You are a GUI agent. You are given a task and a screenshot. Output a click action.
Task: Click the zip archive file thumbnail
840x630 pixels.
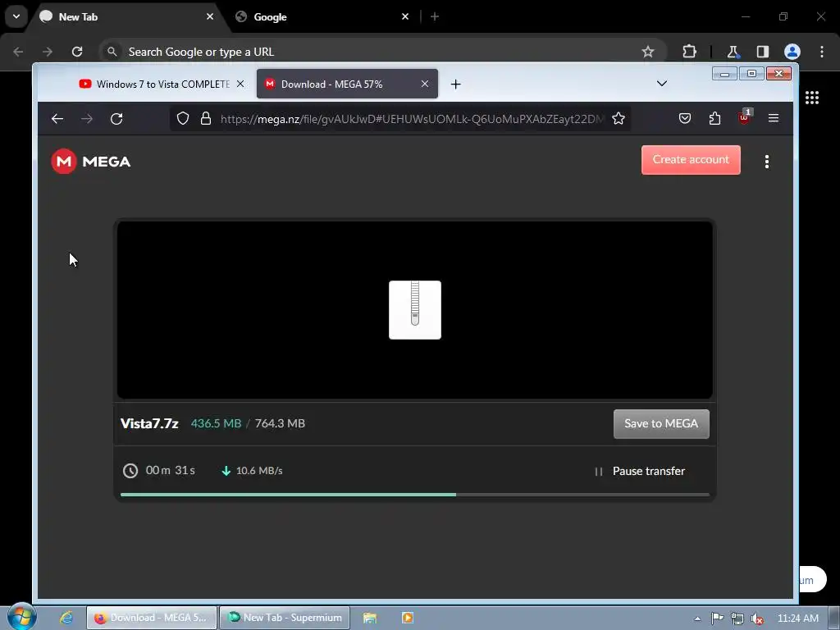click(414, 309)
